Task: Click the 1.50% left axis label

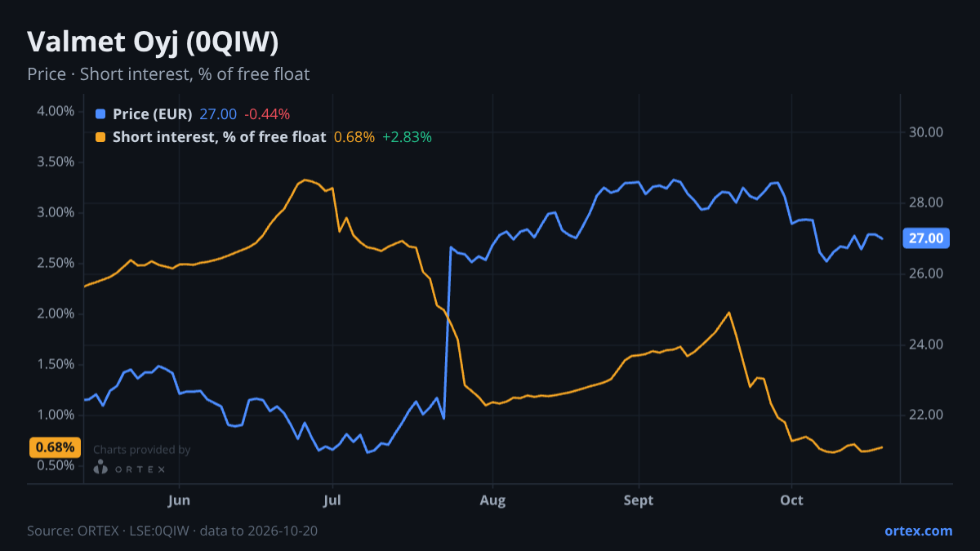Action: (x=56, y=364)
